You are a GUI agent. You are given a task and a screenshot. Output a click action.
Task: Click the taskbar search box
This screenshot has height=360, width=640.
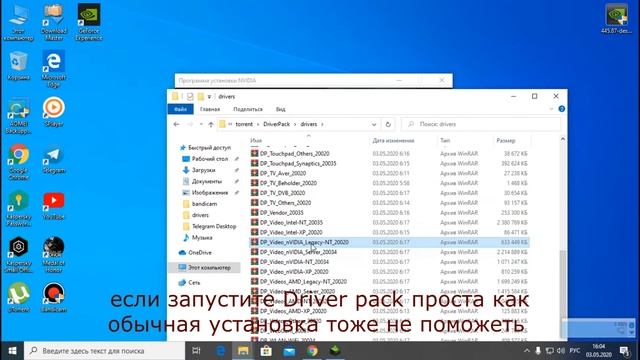tap(104, 351)
